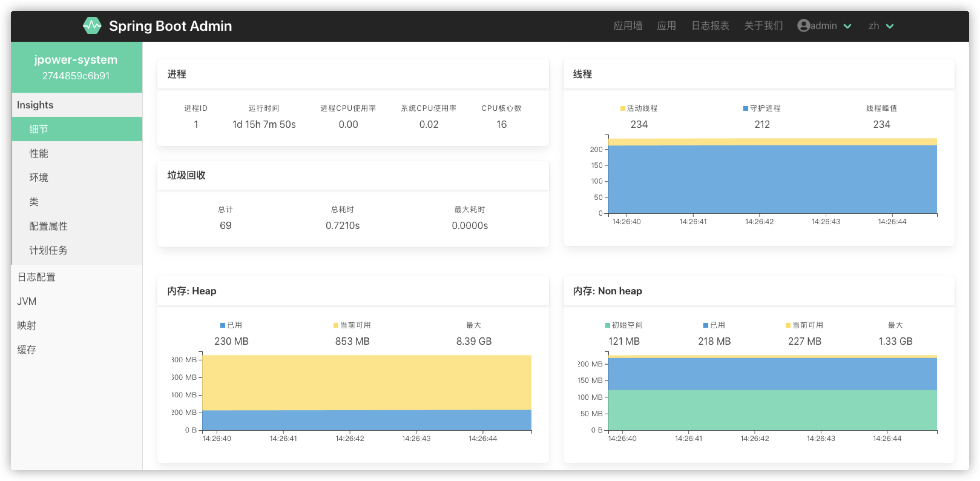This screenshot has width=980, height=481.
Task: Select the jpower-system instance header
Action: tap(77, 67)
